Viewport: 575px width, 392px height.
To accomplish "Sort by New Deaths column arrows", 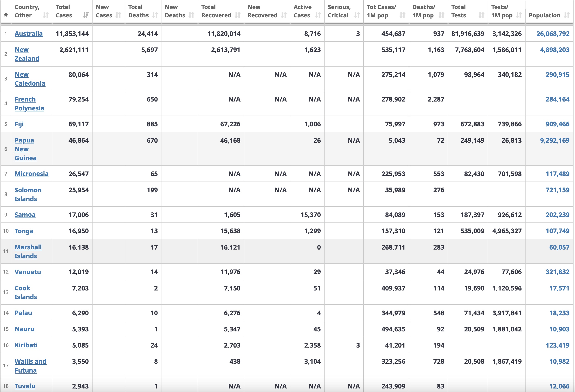I will 191,15.
